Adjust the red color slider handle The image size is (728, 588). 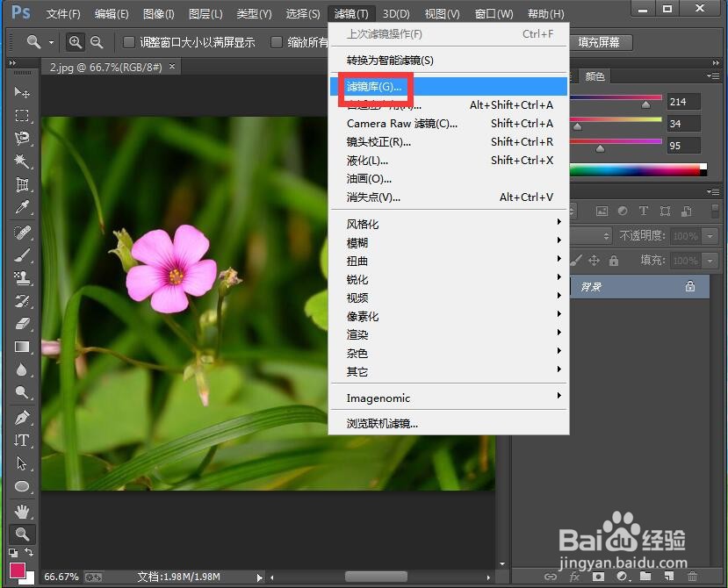645,105
